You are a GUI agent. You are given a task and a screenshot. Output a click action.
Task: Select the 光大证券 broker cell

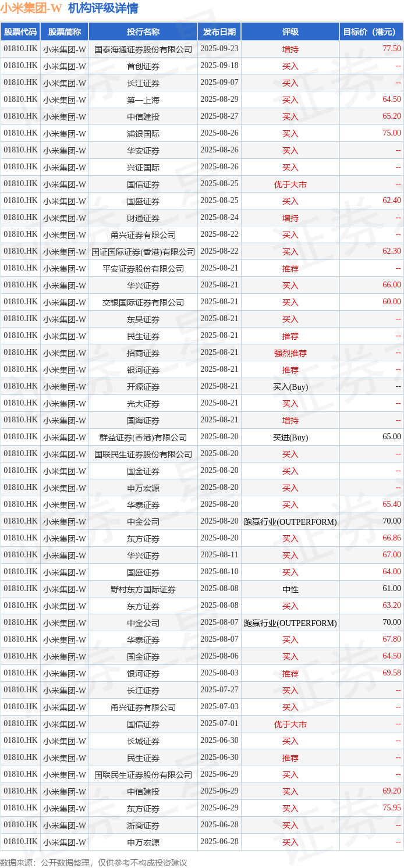coord(143,404)
